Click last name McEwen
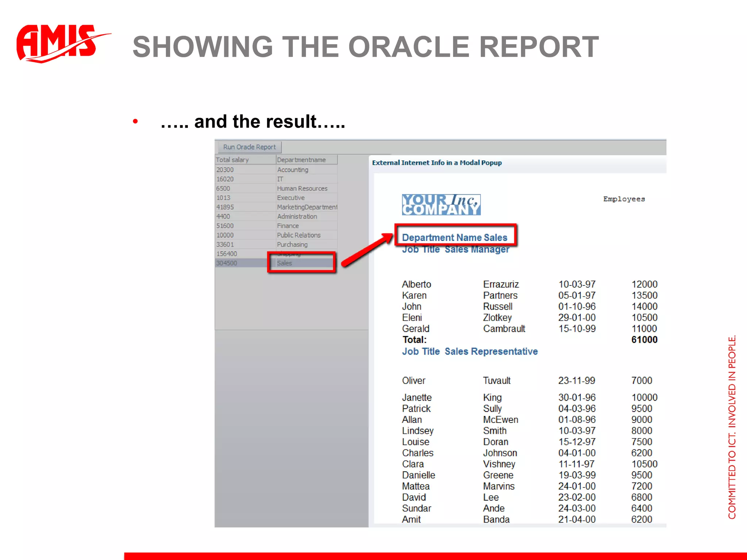This screenshot has width=747, height=560. (501, 420)
